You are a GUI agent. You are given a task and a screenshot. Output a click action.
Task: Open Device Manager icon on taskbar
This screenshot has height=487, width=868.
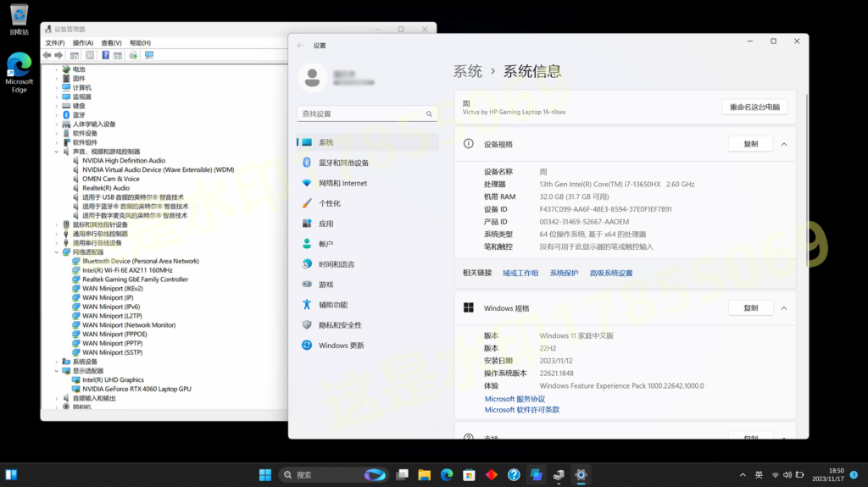[x=559, y=475]
